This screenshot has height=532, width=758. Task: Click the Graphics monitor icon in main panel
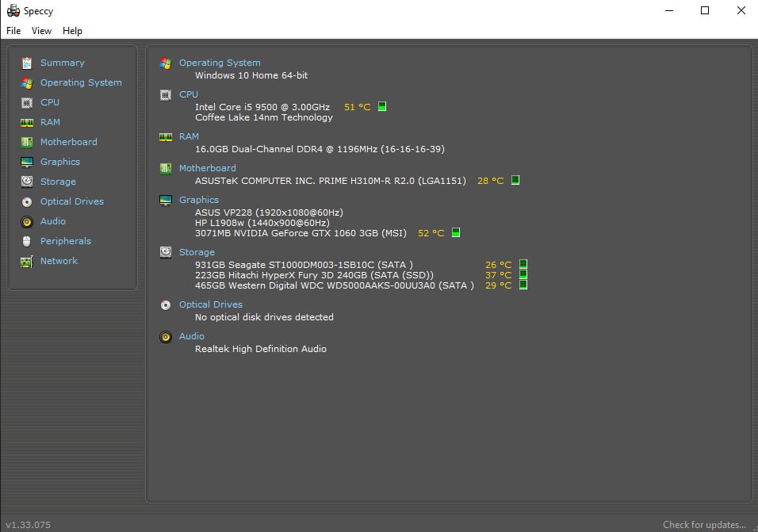[166, 200]
